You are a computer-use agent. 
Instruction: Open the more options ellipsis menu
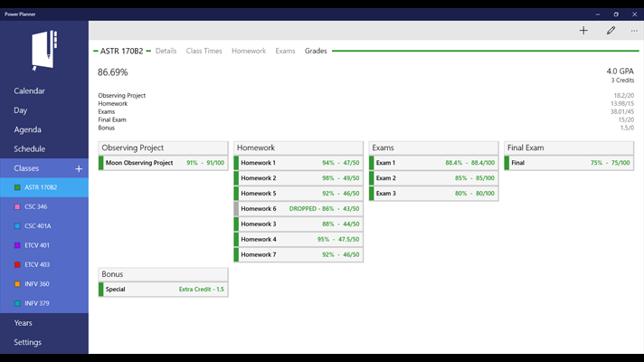pos(634,31)
